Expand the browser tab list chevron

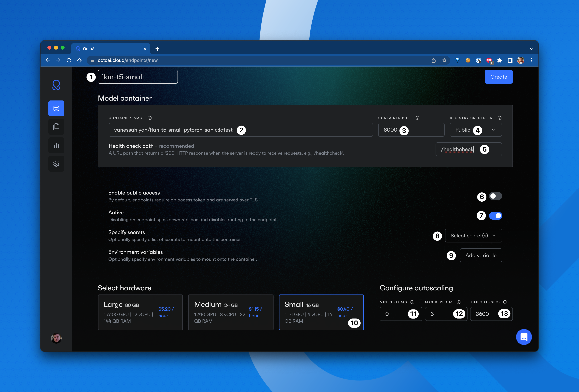pyautogui.click(x=531, y=49)
